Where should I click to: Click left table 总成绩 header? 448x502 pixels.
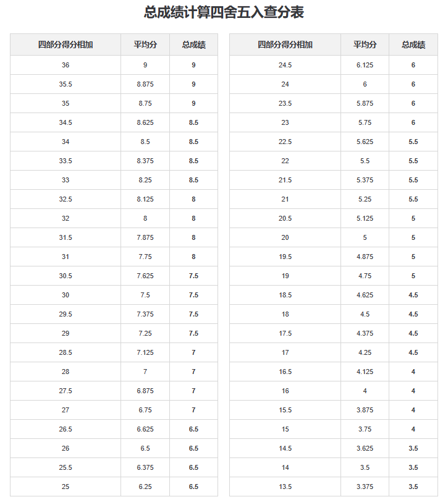click(193, 45)
